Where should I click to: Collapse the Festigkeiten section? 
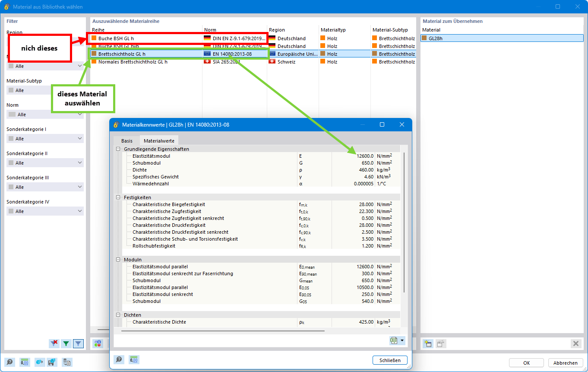coord(118,197)
